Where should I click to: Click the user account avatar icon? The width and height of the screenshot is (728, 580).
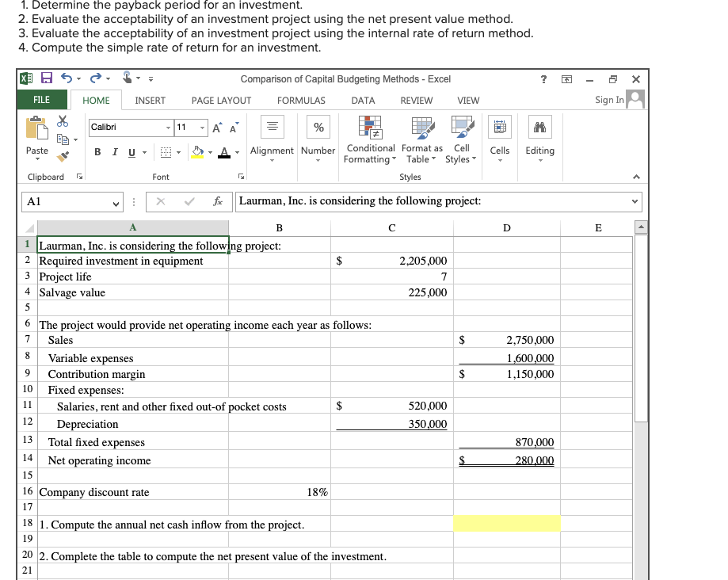click(635, 99)
